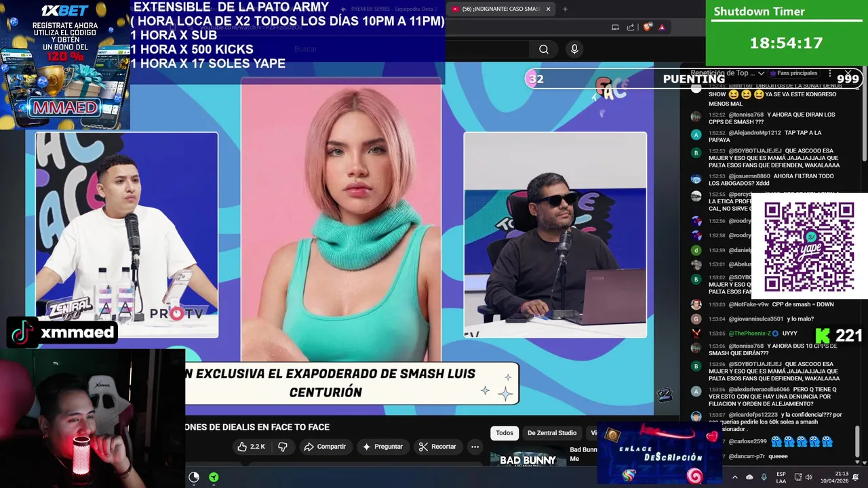The width and height of the screenshot is (868, 488).
Task: Open the chat three-dot options menu
Action: click(x=829, y=73)
